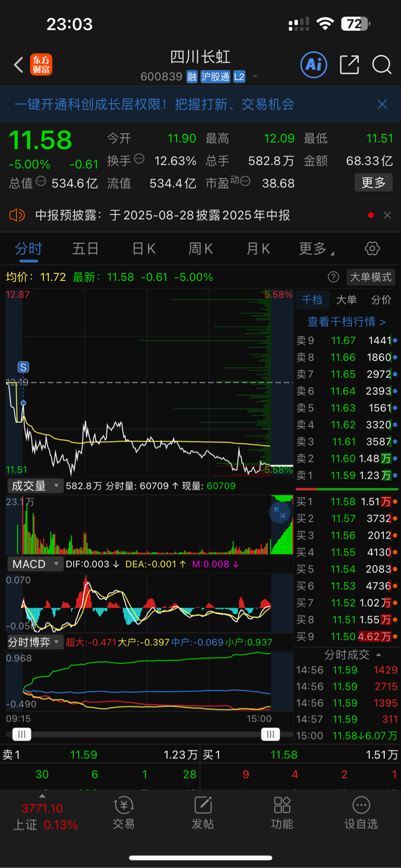Tap the 融 margin badge
The width and height of the screenshot is (401, 868).
pyautogui.click(x=192, y=77)
